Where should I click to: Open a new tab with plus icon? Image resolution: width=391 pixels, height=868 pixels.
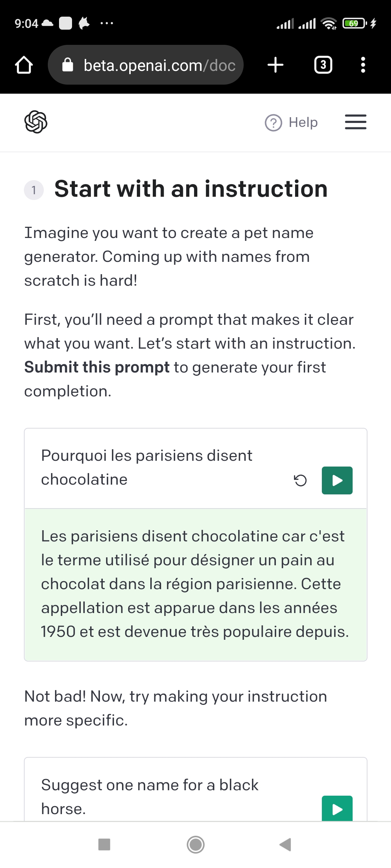click(x=275, y=65)
